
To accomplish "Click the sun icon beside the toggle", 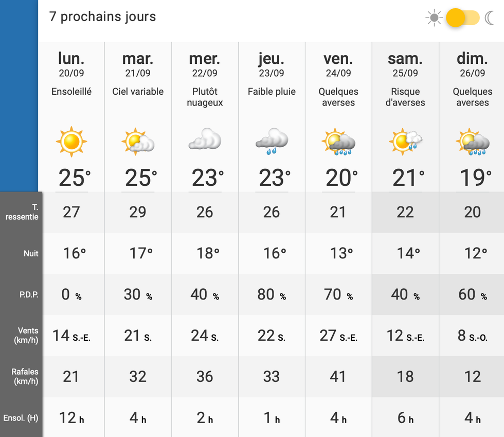I will 434,18.
